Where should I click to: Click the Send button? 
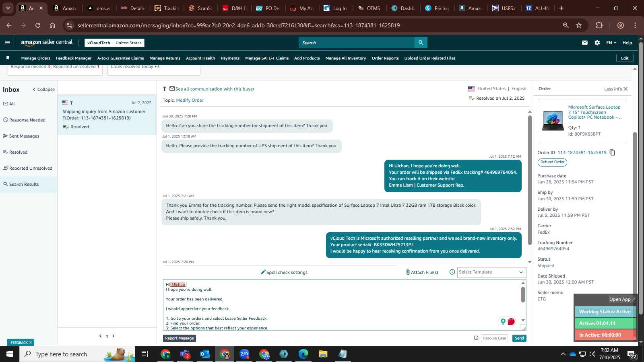[519, 338]
